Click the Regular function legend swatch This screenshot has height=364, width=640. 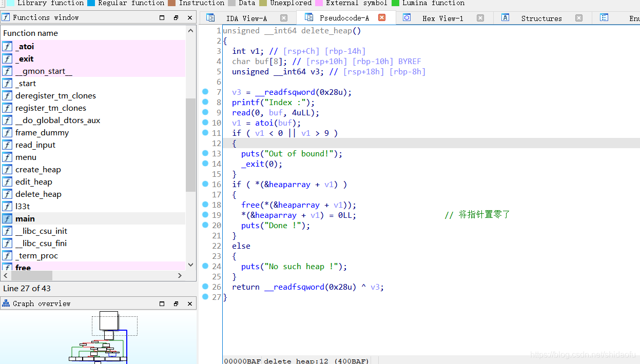(91, 3)
